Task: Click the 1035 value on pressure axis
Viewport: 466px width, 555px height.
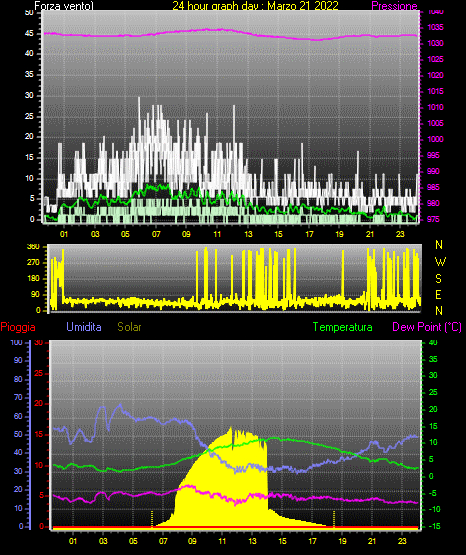Action: tap(436, 27)
